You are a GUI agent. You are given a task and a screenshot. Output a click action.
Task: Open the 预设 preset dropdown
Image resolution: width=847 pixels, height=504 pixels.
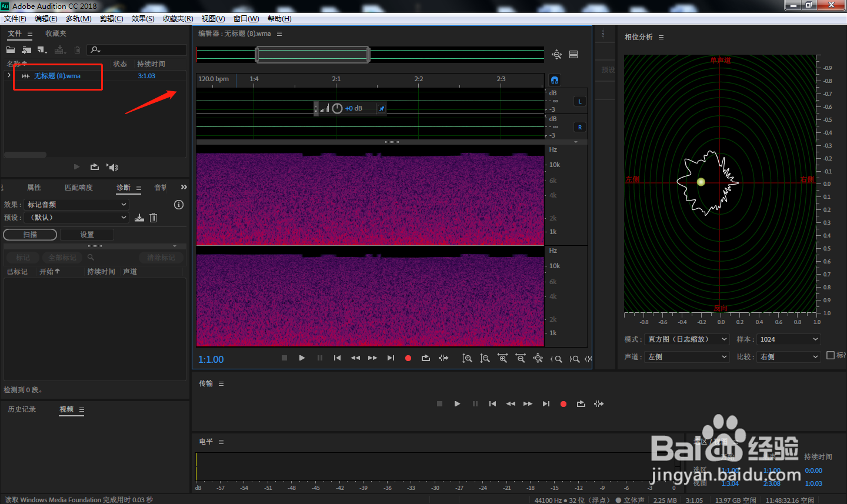(x=76, y=217)
